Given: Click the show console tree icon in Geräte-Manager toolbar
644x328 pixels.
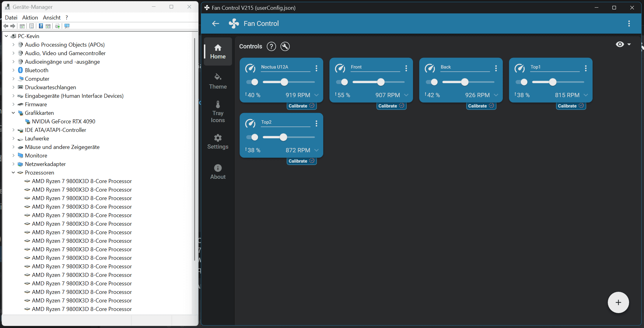Looking at the screenshot, I should pos(22,26).
